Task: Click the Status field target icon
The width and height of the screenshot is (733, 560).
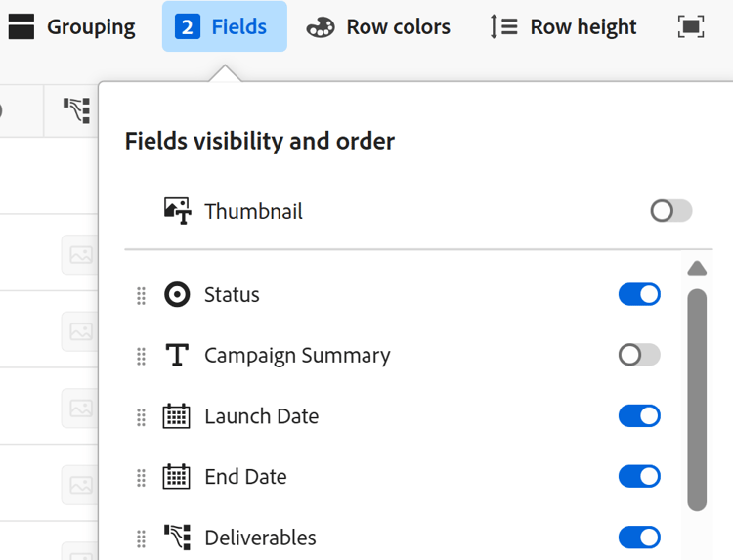Action: coord(177,294)
